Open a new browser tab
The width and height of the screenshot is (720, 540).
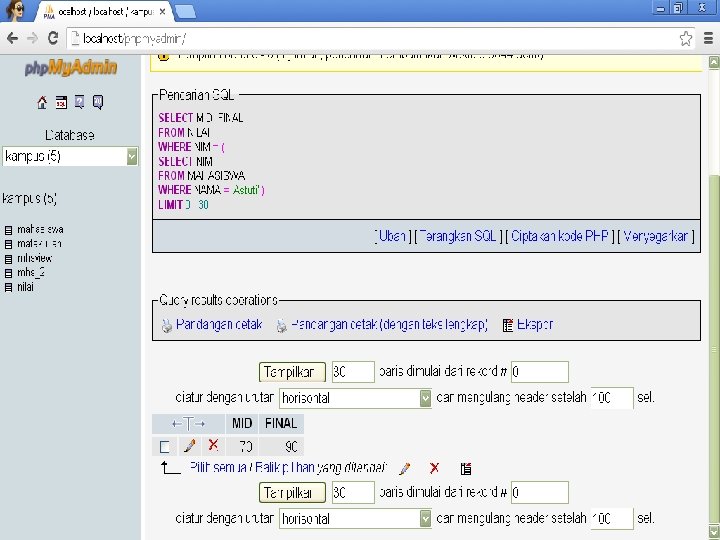186,11
